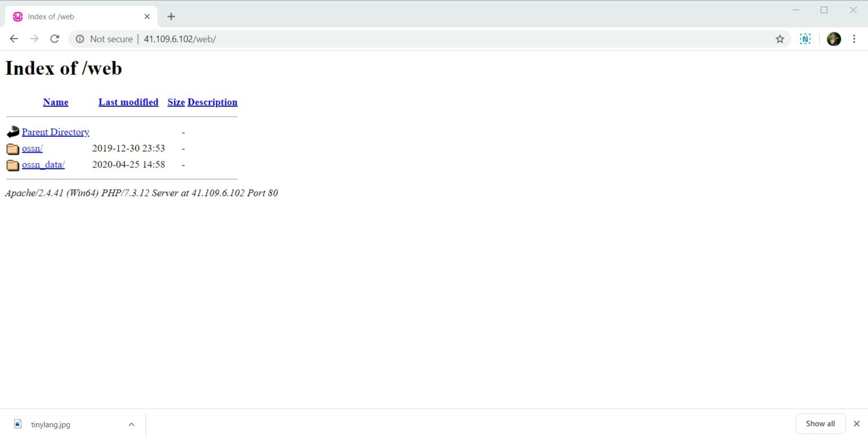This screenshot has width=868, height=439.
Task: Close the Index of /web tab
Action: point(147,16)
